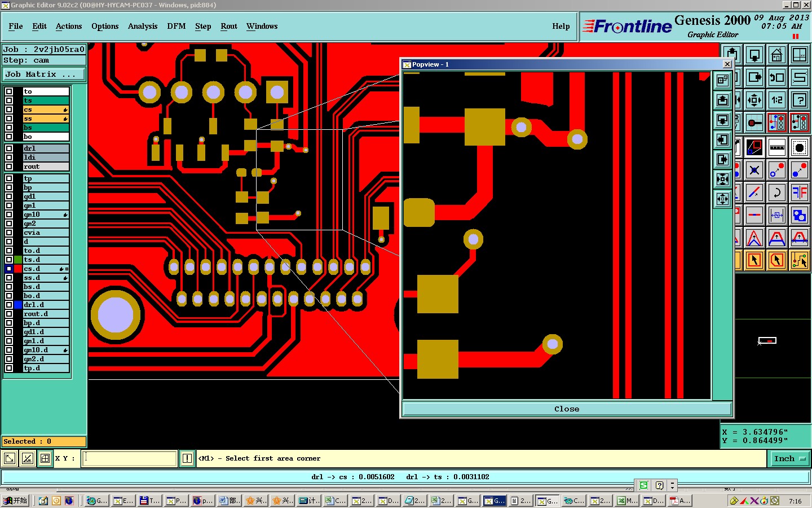
Task: Open the Job Matrix button
Action: point(43,75)
